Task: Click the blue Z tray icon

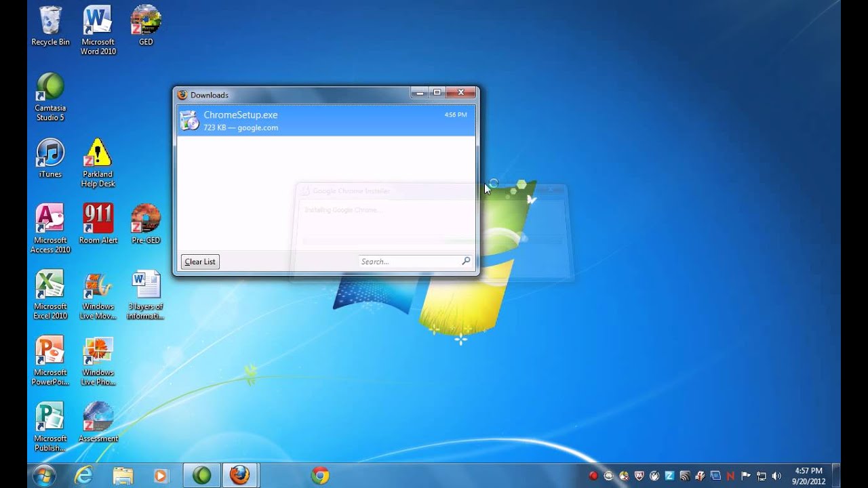Action: (x=669, y=476)
